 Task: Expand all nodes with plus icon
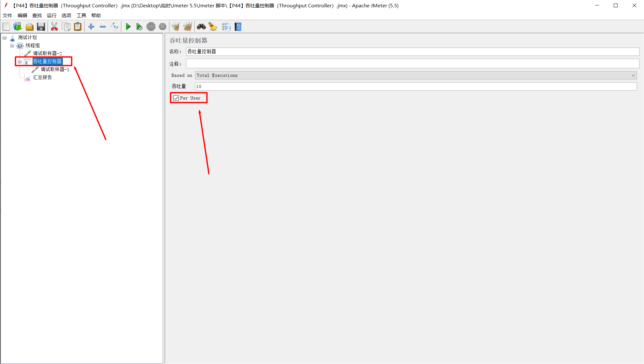click(x=91, y=27)
